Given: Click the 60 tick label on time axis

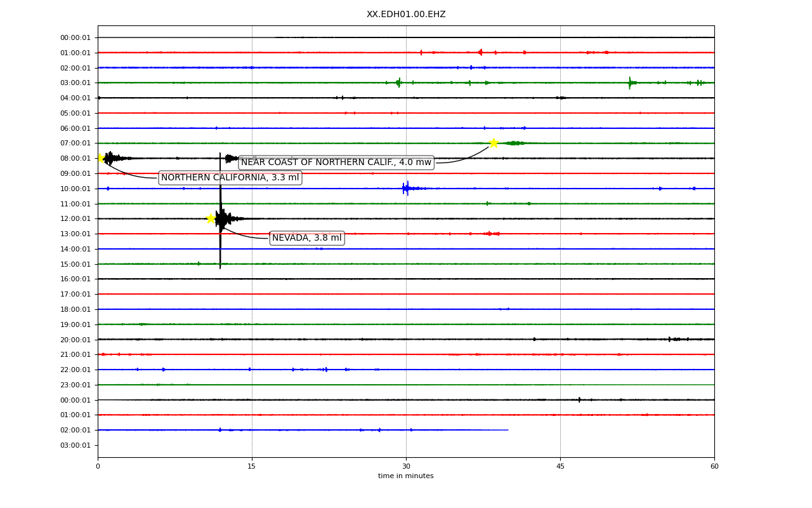Looking at the screenshot, I should tap(714, 467).
